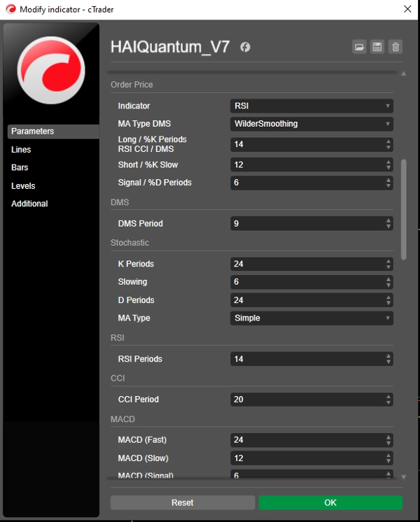Click the RSI Periods label
420x522 pixels.
140,359
